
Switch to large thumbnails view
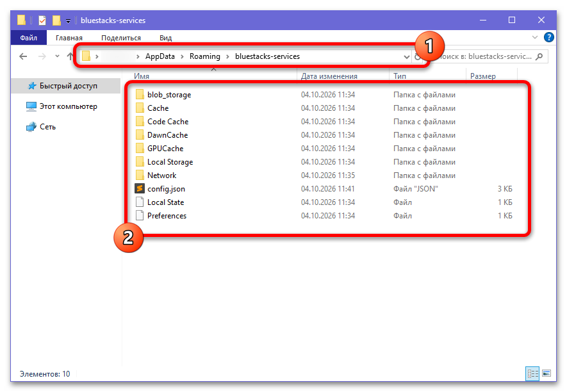coord(546,373)
